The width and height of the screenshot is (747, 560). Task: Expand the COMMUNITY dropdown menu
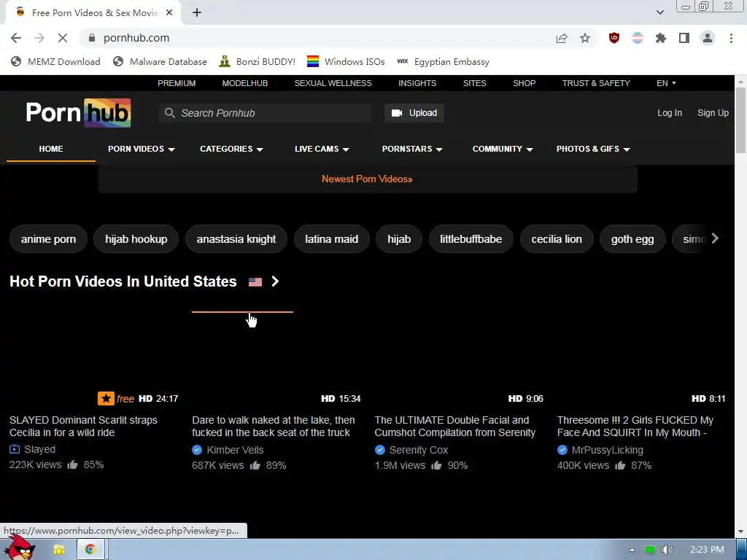[503, 149]
